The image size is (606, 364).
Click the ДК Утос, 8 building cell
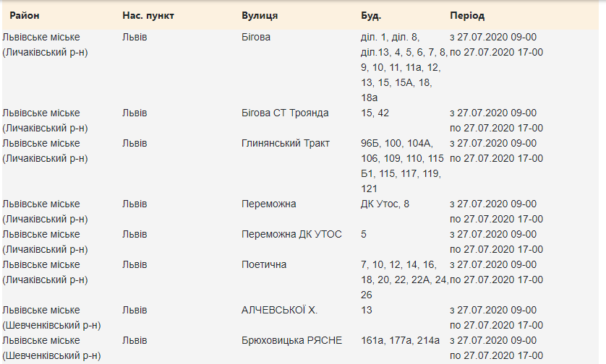click(x=385, y=204)
